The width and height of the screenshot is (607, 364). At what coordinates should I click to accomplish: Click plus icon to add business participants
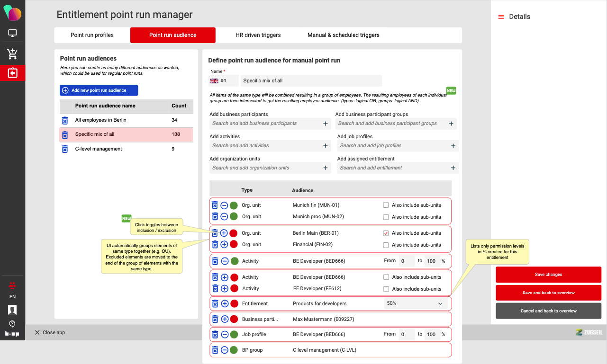coord(326,124)
